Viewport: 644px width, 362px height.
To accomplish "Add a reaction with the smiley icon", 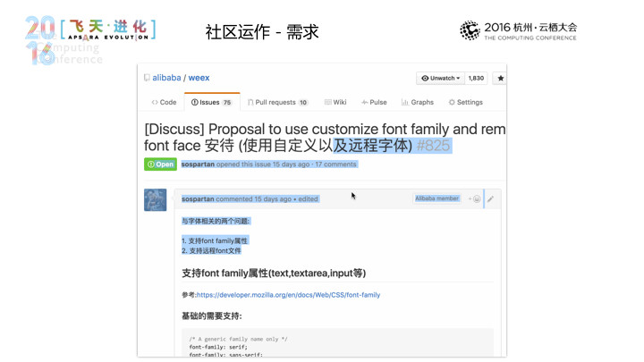I will pos(475,199).
